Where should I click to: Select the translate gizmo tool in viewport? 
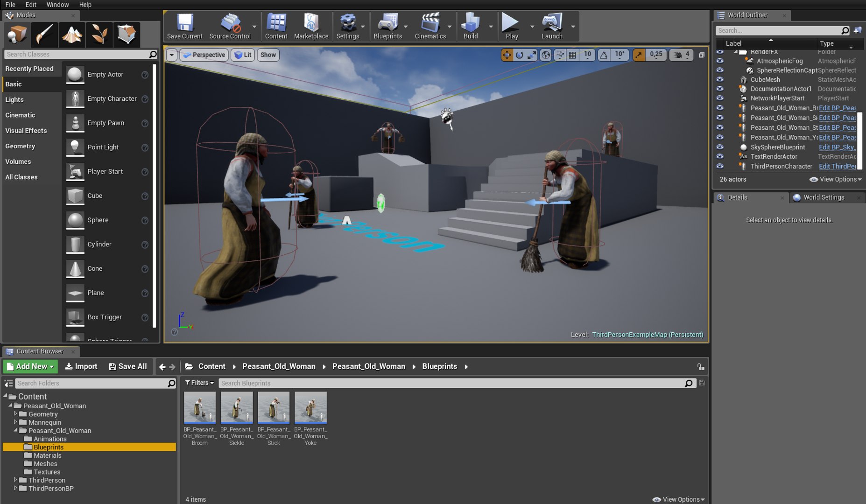(x=507, y=55)
